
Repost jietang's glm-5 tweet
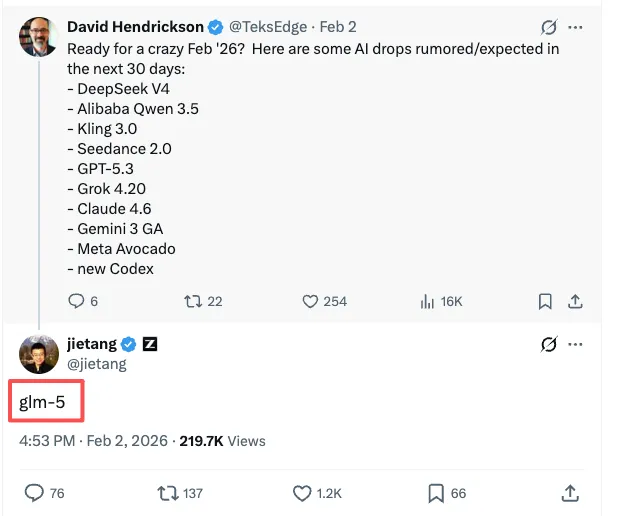167,492
